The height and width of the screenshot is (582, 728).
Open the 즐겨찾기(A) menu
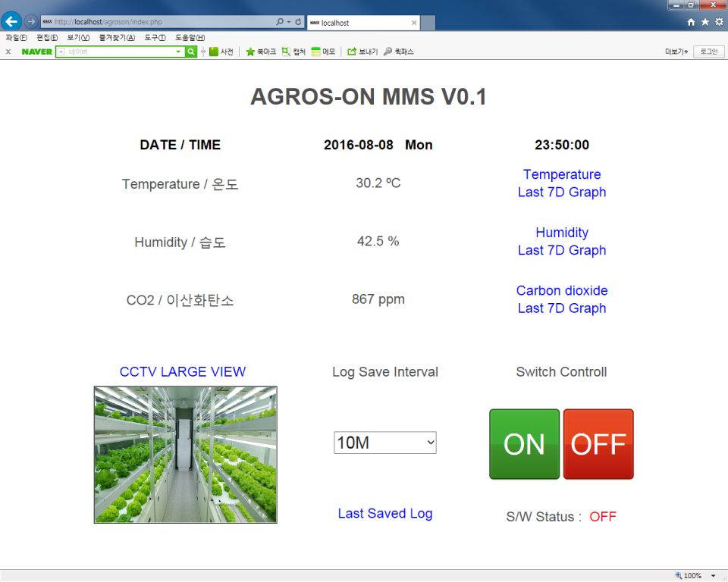pos(117,38)
